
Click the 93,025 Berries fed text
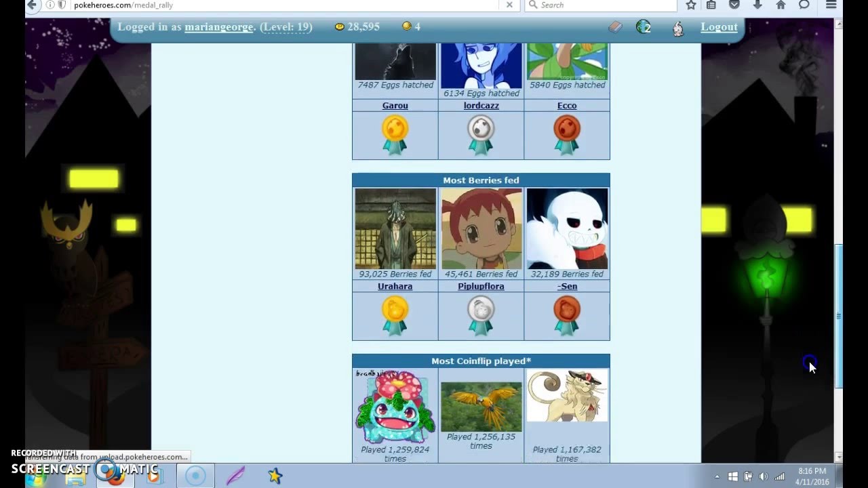[x=395, y=274]
